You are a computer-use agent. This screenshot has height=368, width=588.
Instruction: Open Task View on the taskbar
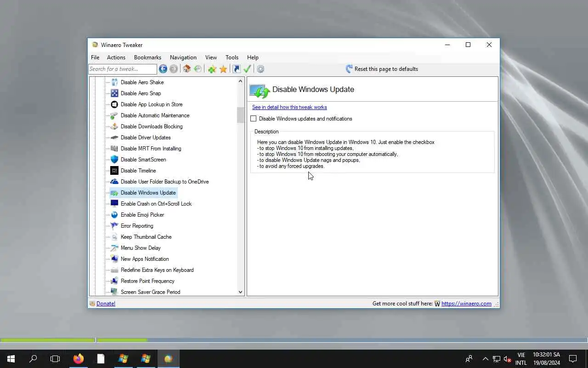click(x=55, y=358)
